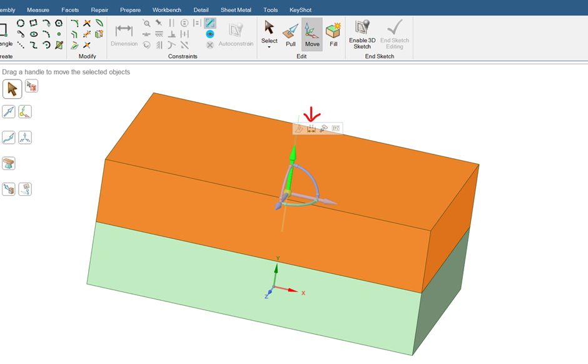The height and width of the screenshot is (364, 588).
Task: Open the Workbench ribbon tab
Action: pyautogui.click(x=166, y=10)
